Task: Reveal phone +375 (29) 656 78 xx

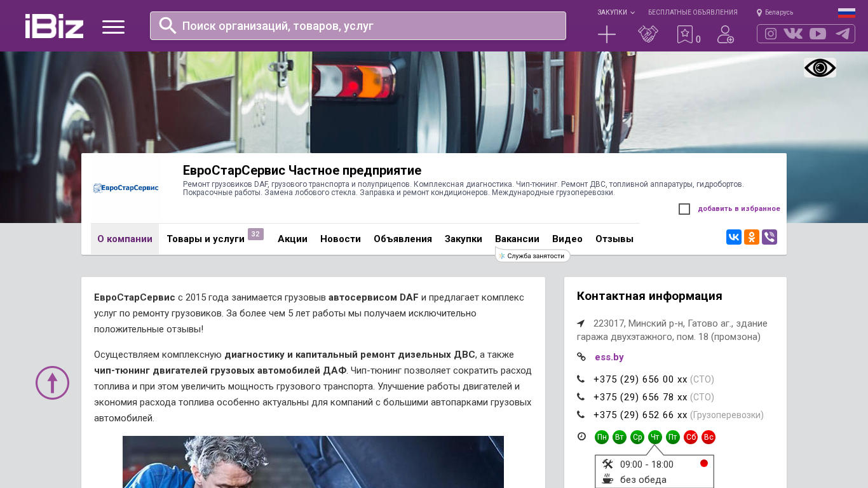Action: pyautogui.click(x=641, y=397)
